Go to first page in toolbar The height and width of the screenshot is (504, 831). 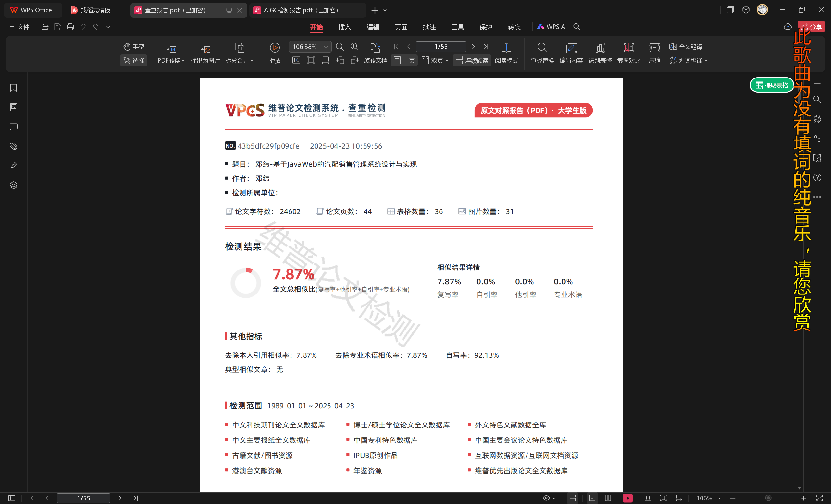click(x=396, y=46)
